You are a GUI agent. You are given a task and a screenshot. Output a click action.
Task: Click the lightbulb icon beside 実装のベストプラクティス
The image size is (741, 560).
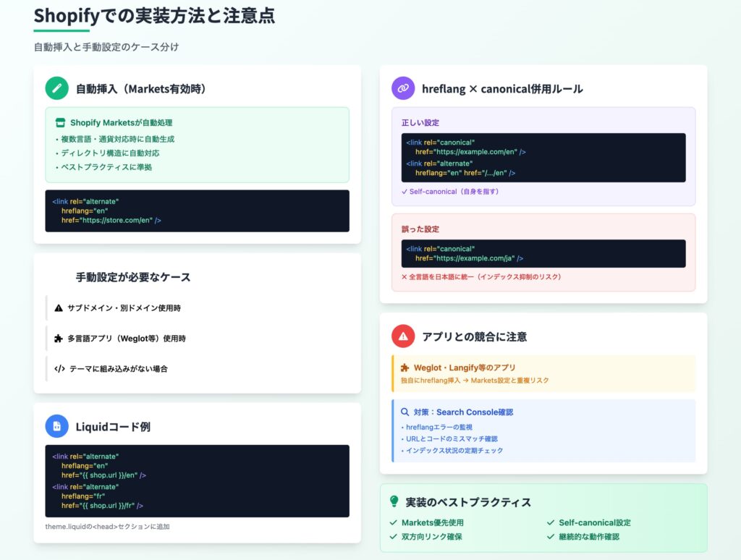point(394,501)
